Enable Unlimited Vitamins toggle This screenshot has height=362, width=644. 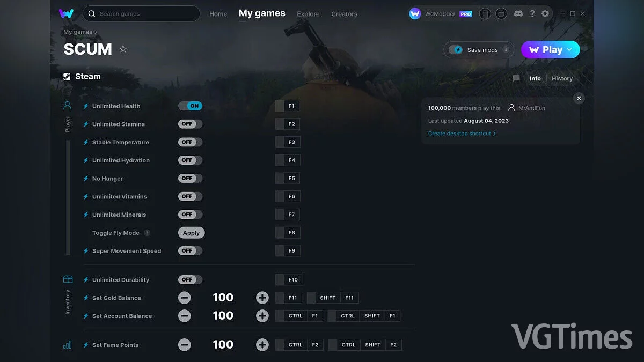(190, 196)
